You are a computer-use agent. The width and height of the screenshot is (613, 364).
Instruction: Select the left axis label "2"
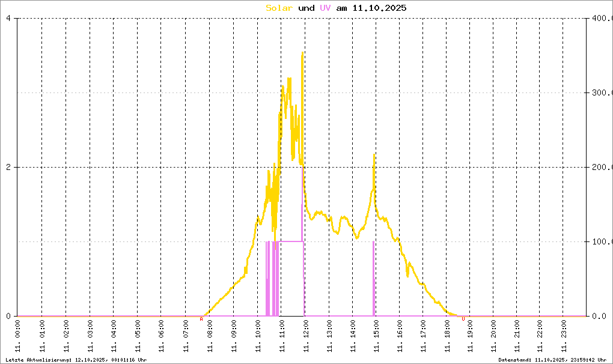point(8,167)
